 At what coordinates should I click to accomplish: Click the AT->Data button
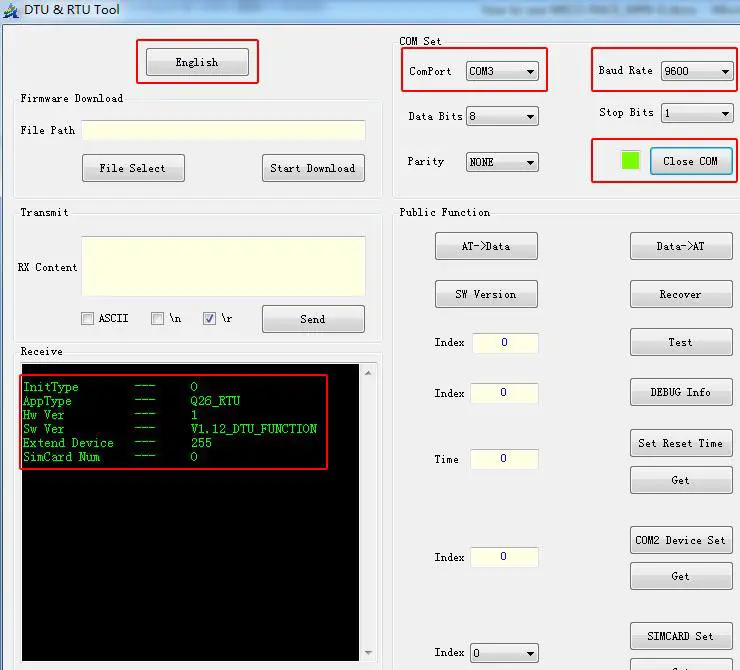(486, 246)
